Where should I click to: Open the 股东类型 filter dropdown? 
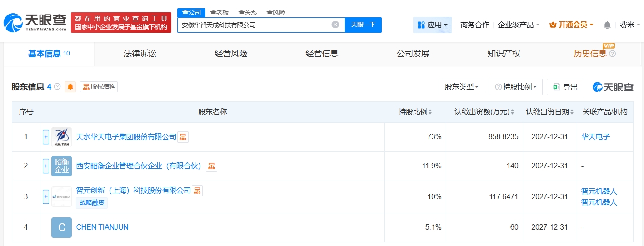click(461, 87)
